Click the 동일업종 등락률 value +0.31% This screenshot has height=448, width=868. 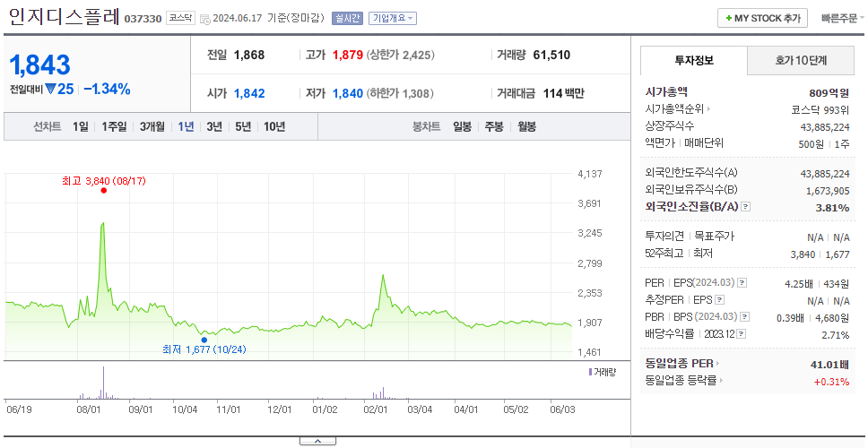(x=831, y=381)
